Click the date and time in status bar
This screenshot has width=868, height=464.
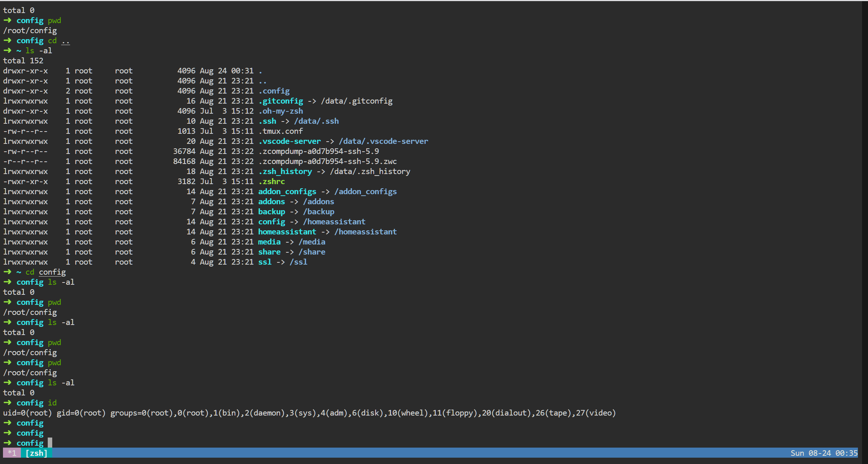(x=824, y=453)
